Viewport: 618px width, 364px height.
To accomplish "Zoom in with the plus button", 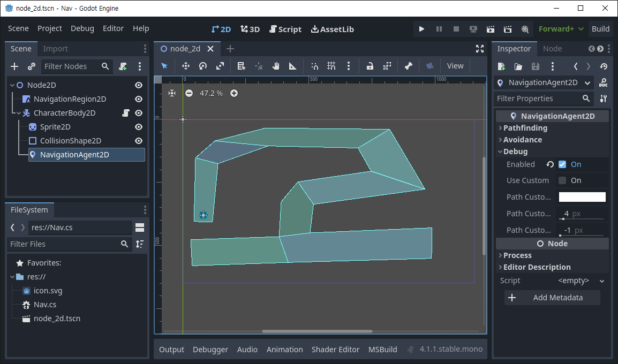I will click(234, 93).
